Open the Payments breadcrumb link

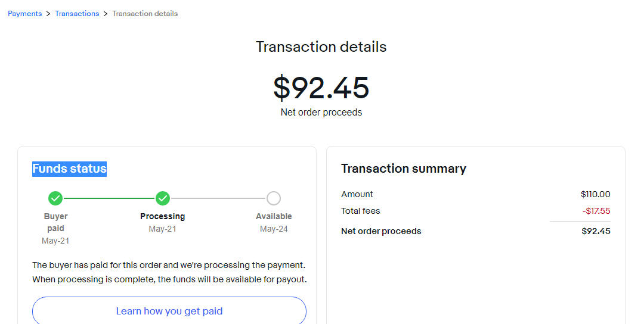click(x=24, y=14)
